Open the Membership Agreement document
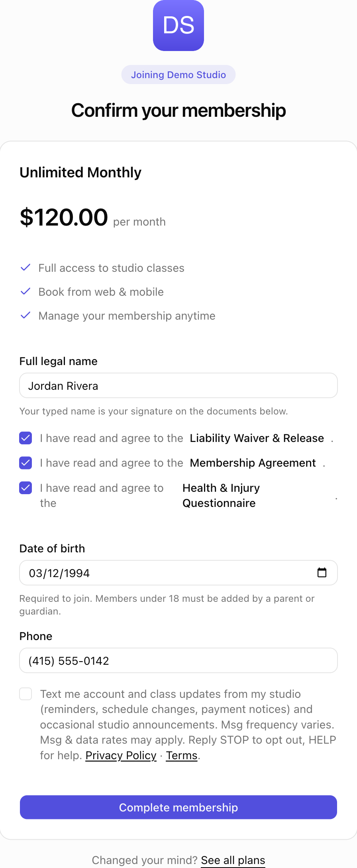The width and height of the screenshot is (357, 868). (x=253, y=463)
